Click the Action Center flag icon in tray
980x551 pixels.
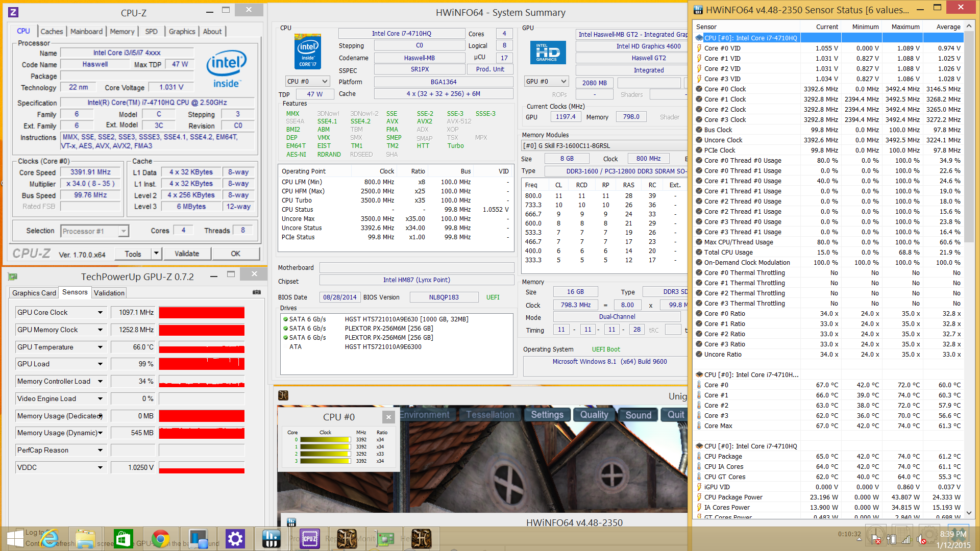point(876,539)
